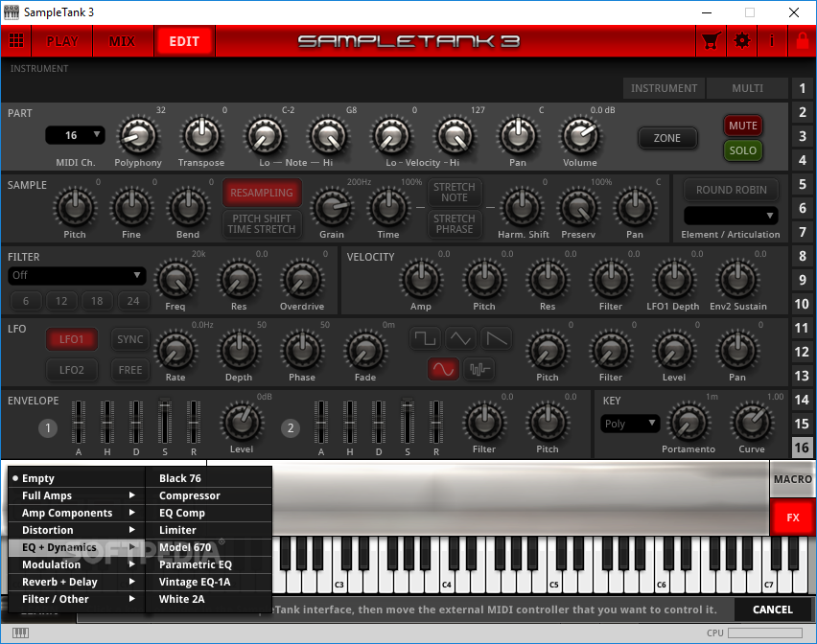Switch to the MIX tab
817x644 pixels.
pyautogui.click(x=123, y=41)
